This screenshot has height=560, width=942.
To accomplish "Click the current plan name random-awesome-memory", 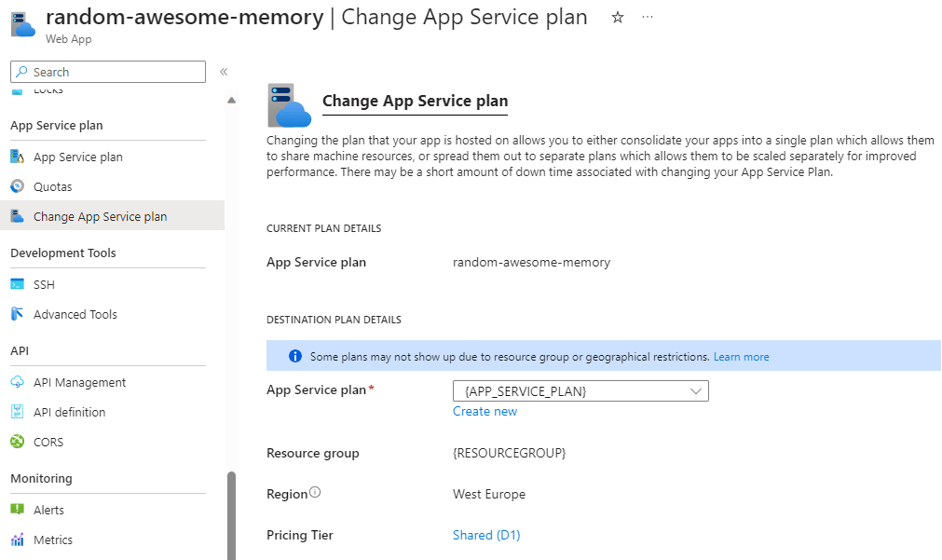I will 531,262.
